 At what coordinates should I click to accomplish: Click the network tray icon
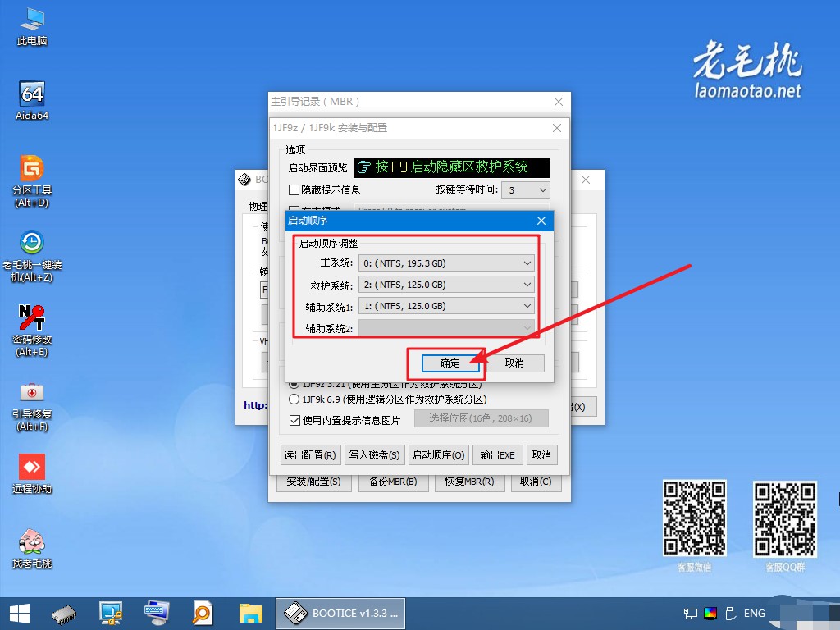(x=691, y=614)
